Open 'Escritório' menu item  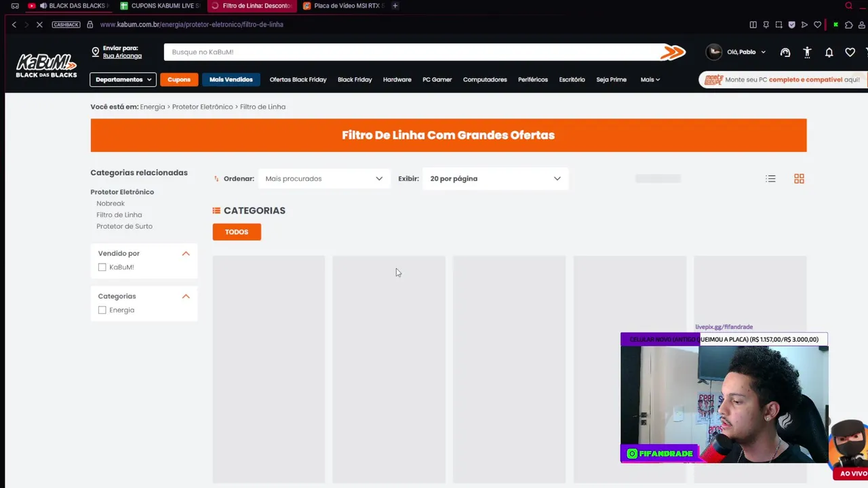(x=572, y=79)
